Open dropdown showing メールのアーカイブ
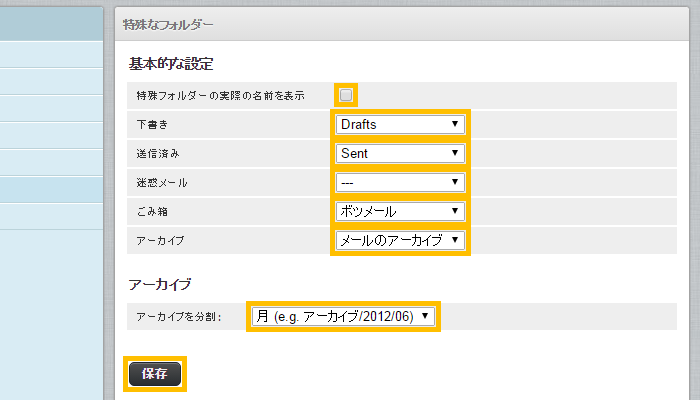Screen dimensions: 700x400 click(x=400, y=240)
